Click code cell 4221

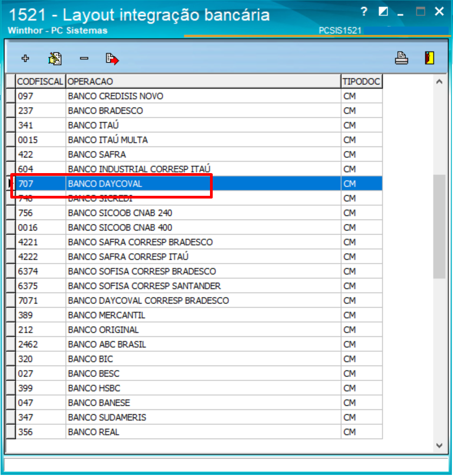[x=41, y=242]
